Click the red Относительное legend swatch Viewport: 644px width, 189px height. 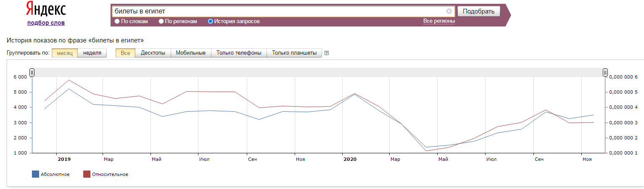[87, 174]
